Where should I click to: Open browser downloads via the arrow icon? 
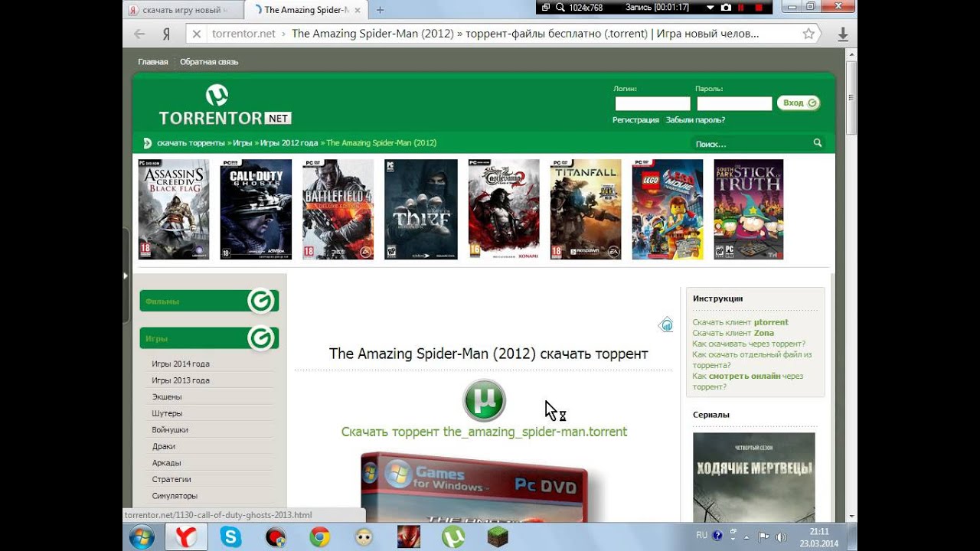pos(842,34)
